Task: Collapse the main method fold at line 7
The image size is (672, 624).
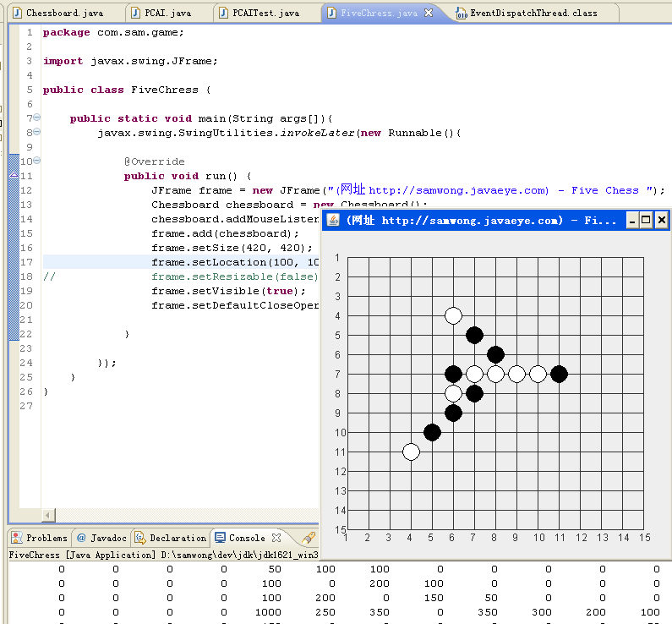Action: tap(36, 118)
